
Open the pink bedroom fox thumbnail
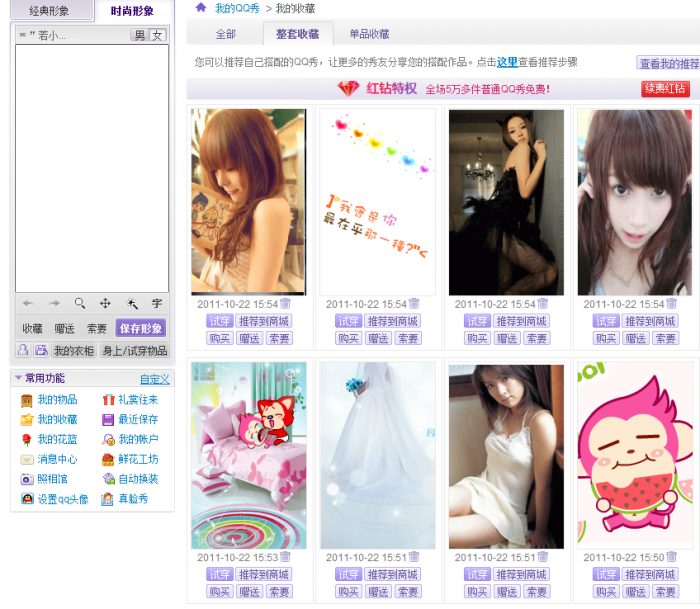pyautogui.click(x=249, y=455)
